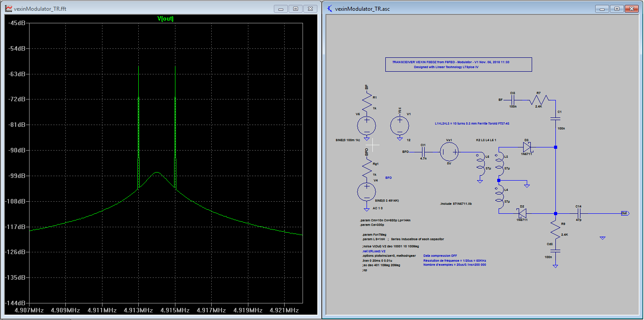Select the diode D3 (1N6711) symbol
Screen dimensions: 644x320
click(526, 147)
